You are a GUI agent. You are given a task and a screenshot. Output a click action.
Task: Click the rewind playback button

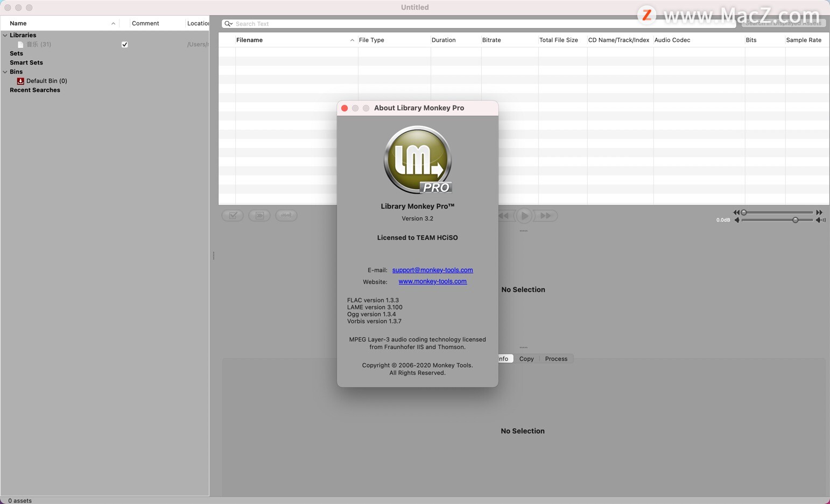[504, 216]
